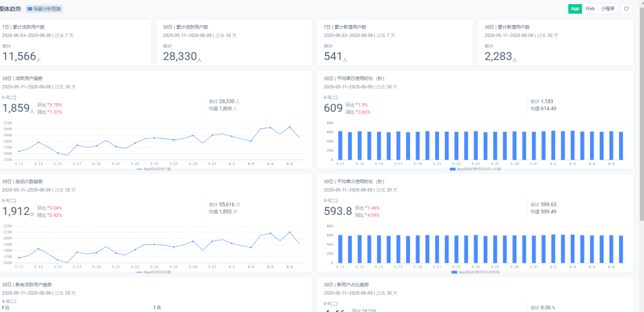Toggle the App启动的用户数 legend in active users chart
Viewport: 644px width, 312px height.
click(x=154, y=169)
